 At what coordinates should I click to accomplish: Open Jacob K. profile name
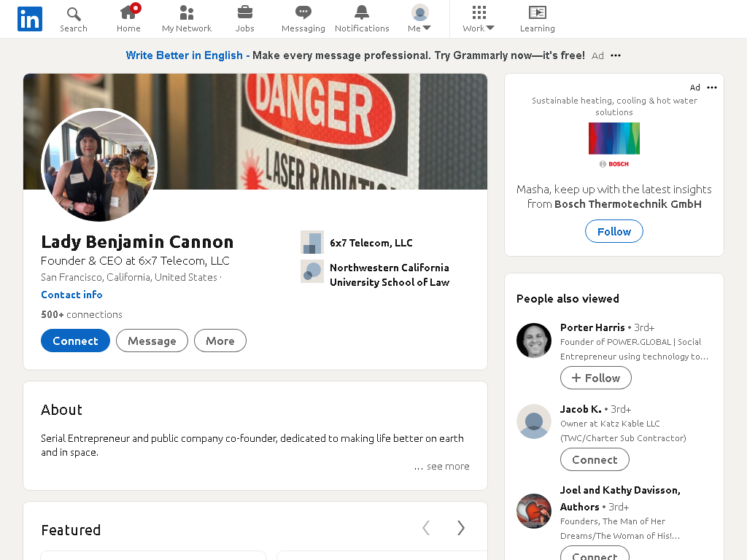tap(581, 409)
